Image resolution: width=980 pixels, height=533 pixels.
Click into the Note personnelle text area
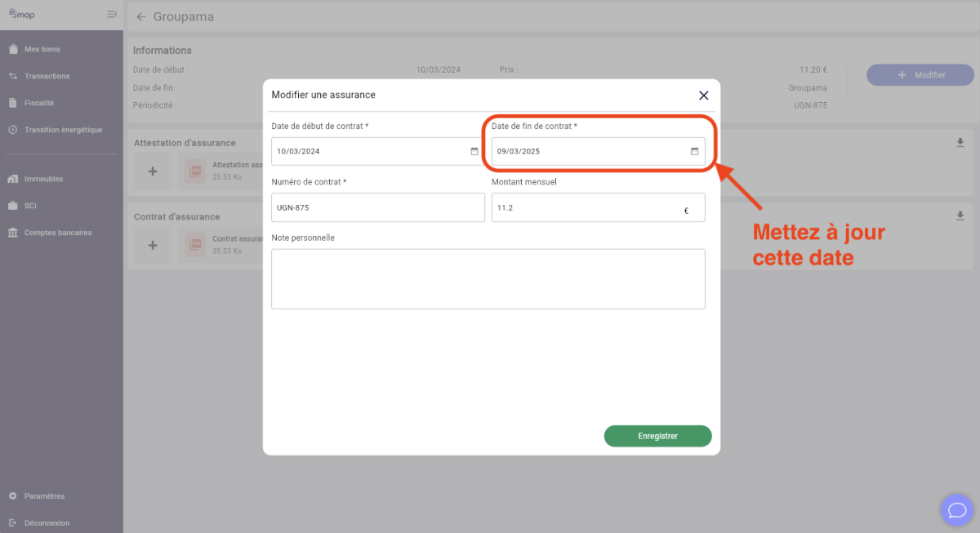click(488, 279)
